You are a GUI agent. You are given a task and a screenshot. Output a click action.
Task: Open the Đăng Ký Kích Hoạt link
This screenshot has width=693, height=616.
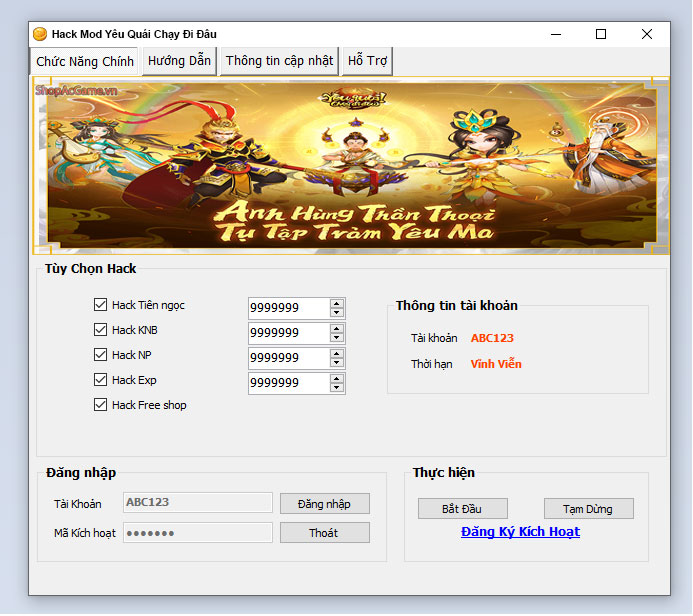pyautogui.click(x=520, y=532)
